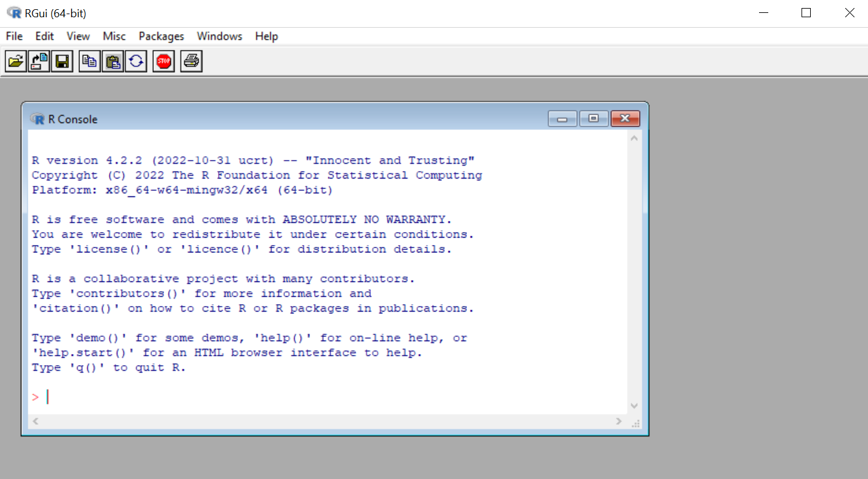Click 'You are welcome to redistribute' line
This screenshot has width=868, height=479.
click(x=253, y=235)
